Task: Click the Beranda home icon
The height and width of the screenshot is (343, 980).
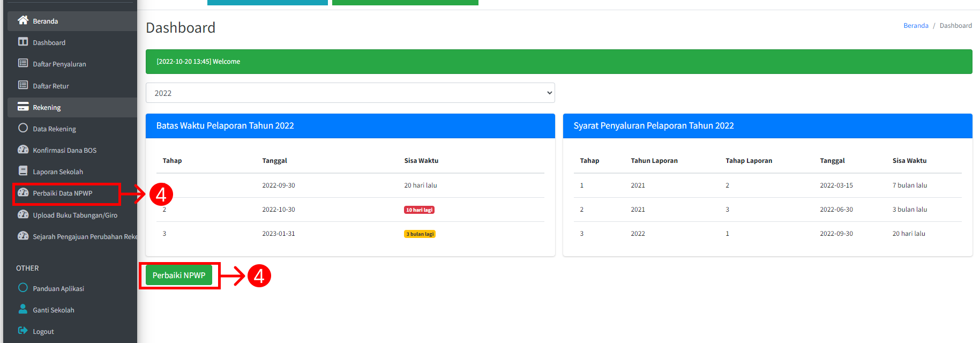Action: [23, 20]
